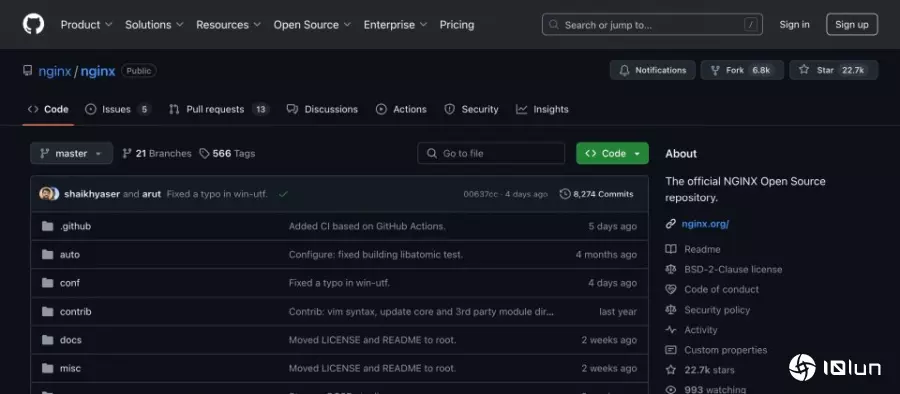Open the .github folder

(75, 226)
